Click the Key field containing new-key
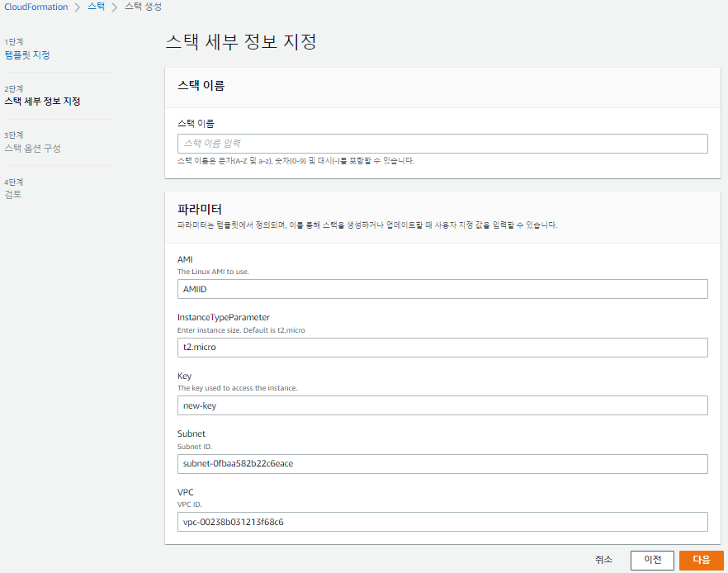This screenshot has height=573, width=728. [x=442, y=405]
